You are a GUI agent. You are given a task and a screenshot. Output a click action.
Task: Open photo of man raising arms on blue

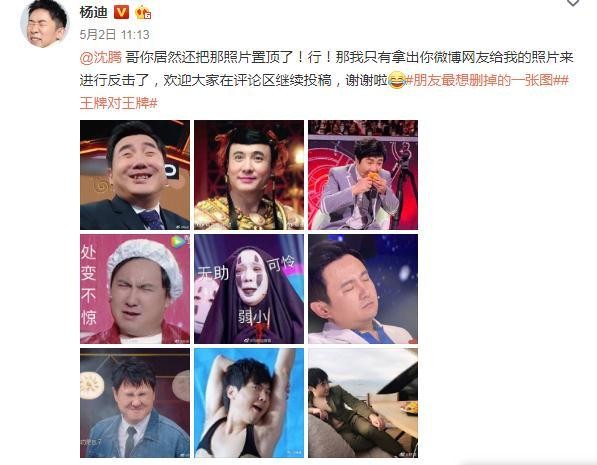(x=249, y=403)
